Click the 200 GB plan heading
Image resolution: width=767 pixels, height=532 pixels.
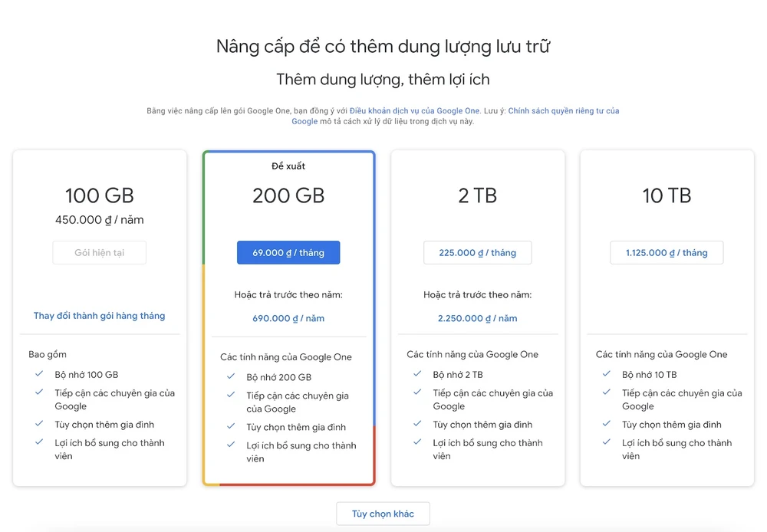[x=288, y=196]
